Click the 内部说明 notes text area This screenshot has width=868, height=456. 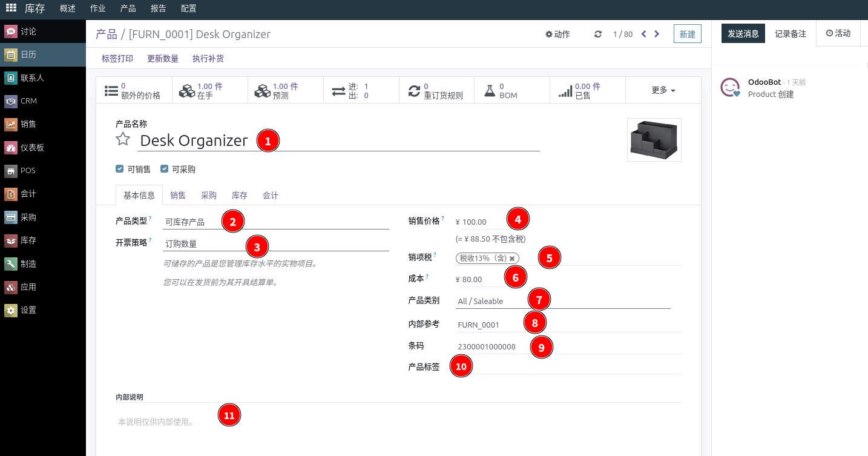pyautogui.click(x=398, y=421)
